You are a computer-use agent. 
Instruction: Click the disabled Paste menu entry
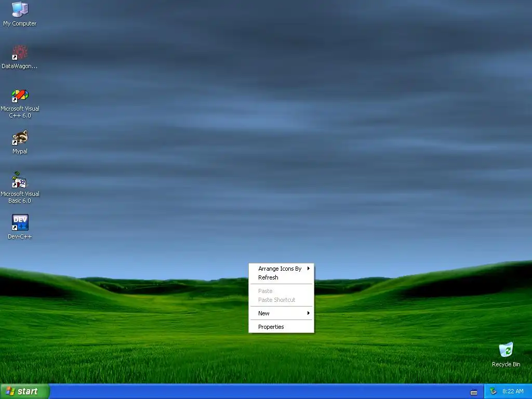coord(281,291)
